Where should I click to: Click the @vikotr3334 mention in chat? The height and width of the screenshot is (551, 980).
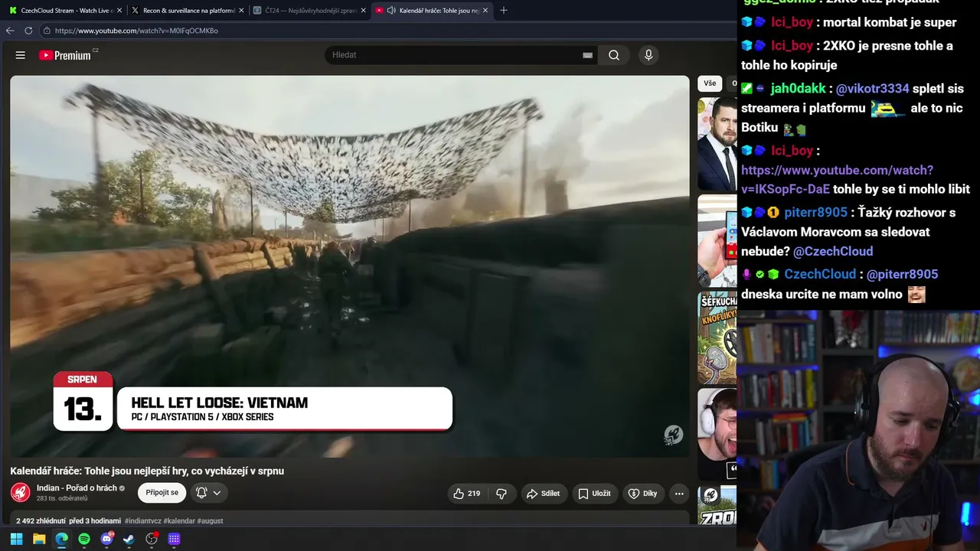click(x=873, y=89)
